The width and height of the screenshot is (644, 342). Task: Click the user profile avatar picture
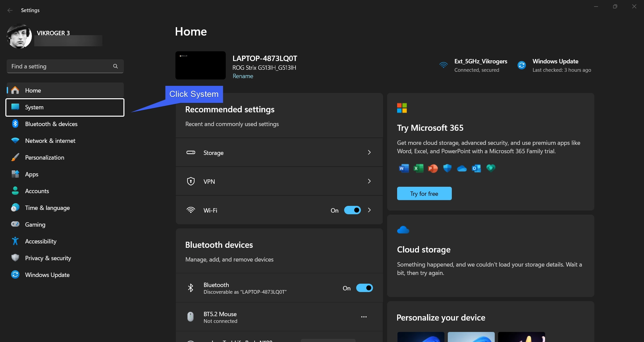tap(19, 36)
